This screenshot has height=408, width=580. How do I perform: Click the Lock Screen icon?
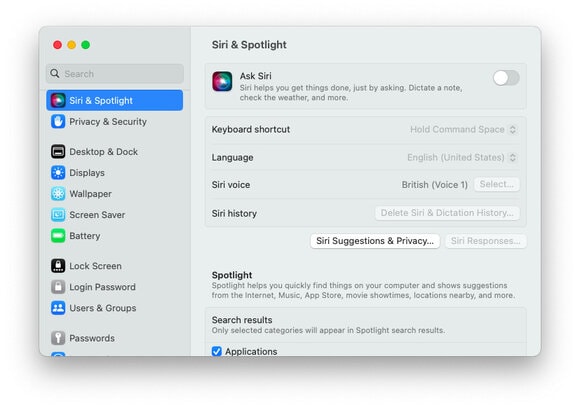click(58, 266)
